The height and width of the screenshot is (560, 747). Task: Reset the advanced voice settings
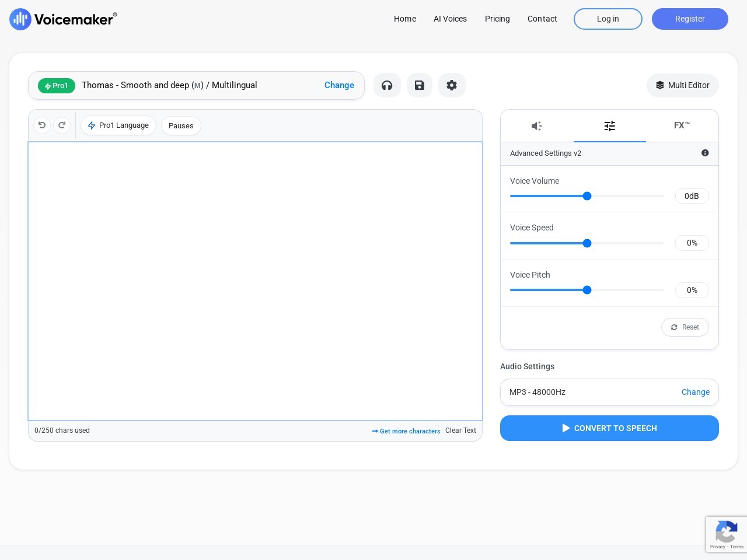(x=685, y=327)
